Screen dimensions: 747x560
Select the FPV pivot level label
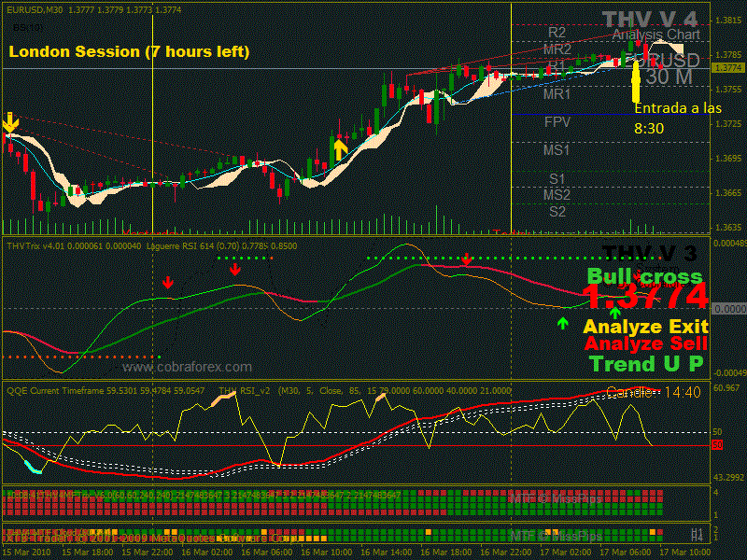pos(557,122)
